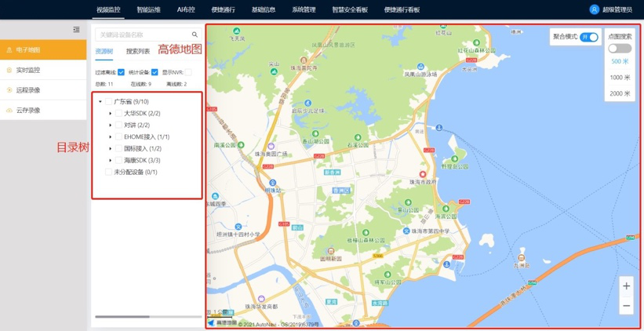Zoom in the map with the plus button
The height and width of the screenshot is (331, 644).
[626, 286]
